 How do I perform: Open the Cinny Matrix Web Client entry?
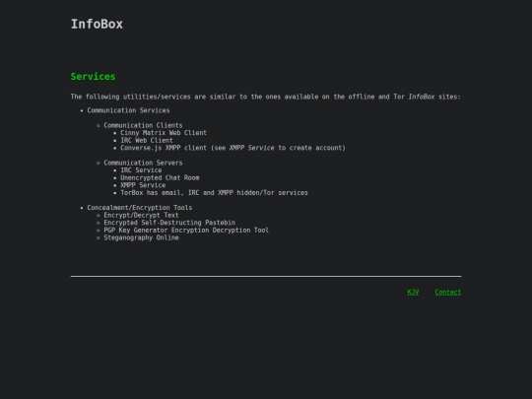tap(164, 133)
